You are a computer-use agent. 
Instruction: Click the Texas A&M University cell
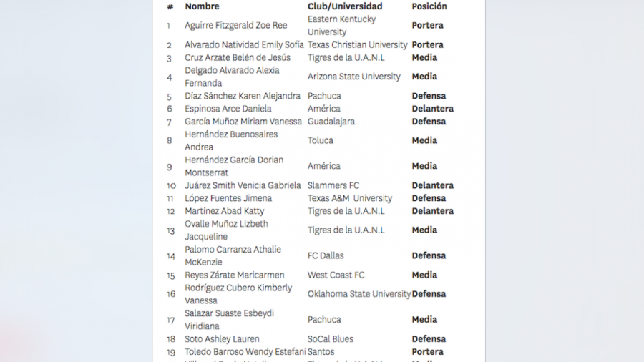(x=350, y=198)
